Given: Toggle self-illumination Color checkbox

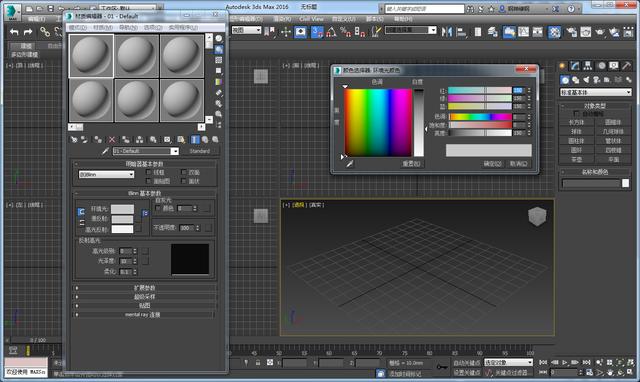Looking at the screenshot, I should pyautogui.click(x=158, y=208).
